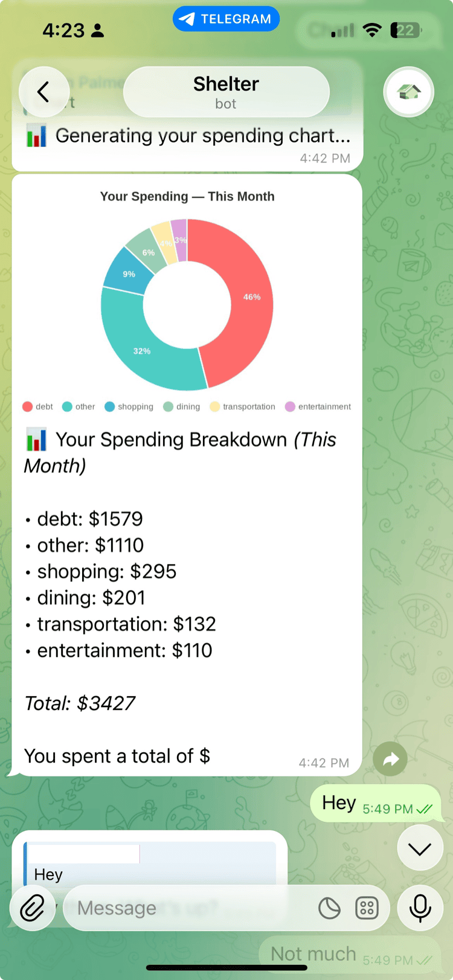Open the Shelter bot chat header
Image resolution: width=453 pixels, height=980 pixels.
point(226,92)
